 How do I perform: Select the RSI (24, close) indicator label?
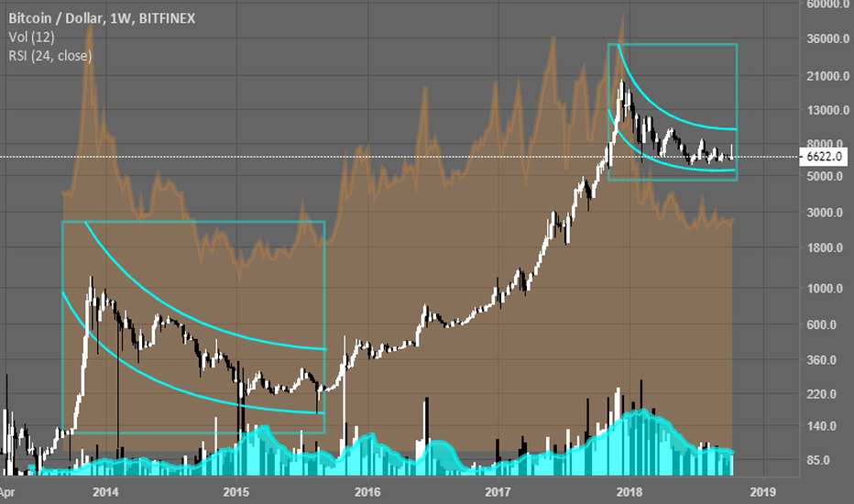point(50,56)
